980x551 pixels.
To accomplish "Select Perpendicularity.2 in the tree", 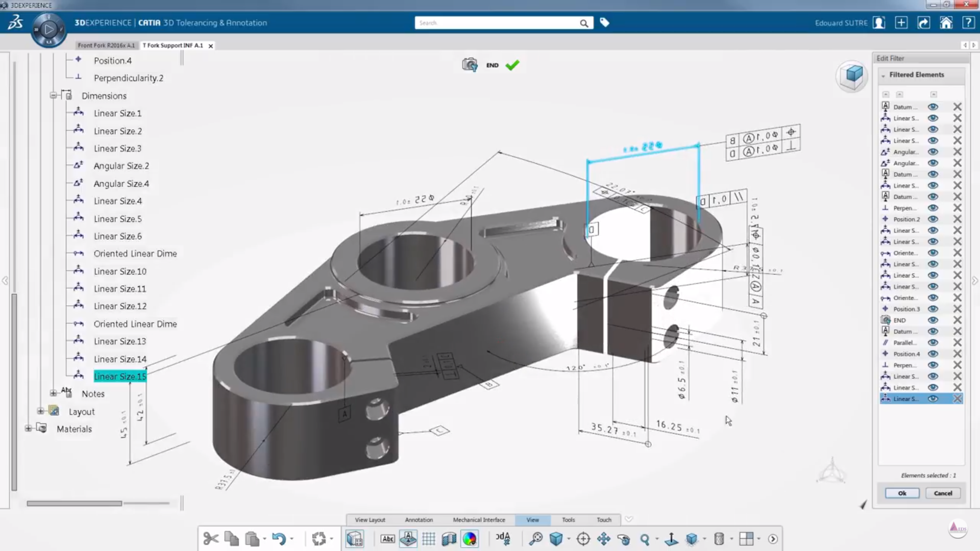I will click(x=128, y=78).
